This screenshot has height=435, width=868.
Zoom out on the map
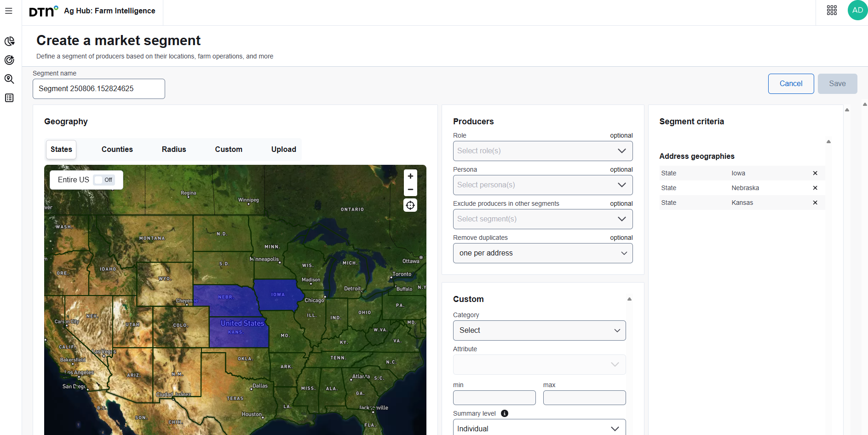(410, 189)
